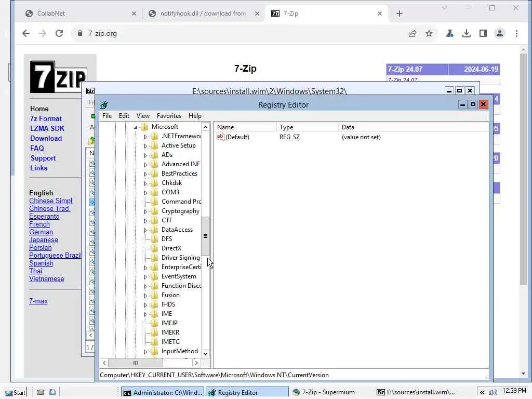The image size is (532, 399).
Task: Select the Fusion key
Action: tap(170, 295)
